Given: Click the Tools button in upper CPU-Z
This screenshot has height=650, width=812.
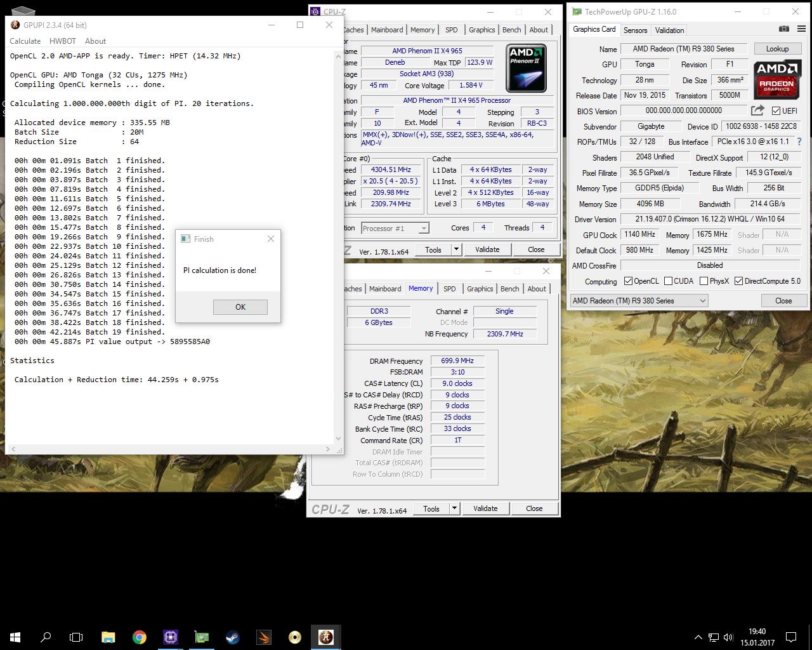Looking at the screenshot, I should tap(433, 249).
